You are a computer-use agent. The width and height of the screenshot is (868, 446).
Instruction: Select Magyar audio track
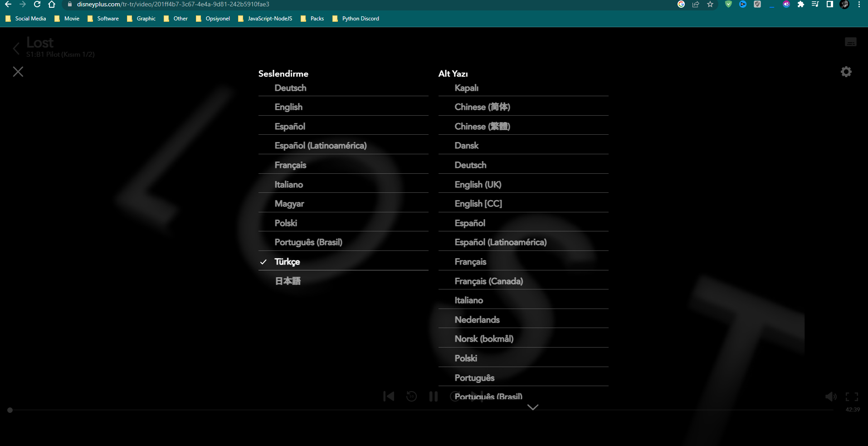tap(343, 204)
